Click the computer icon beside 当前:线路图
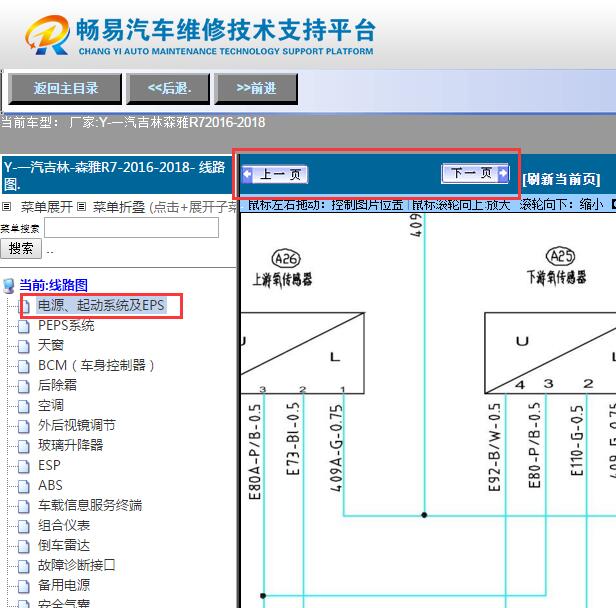The image size is (616, 608). pos(9,286)
